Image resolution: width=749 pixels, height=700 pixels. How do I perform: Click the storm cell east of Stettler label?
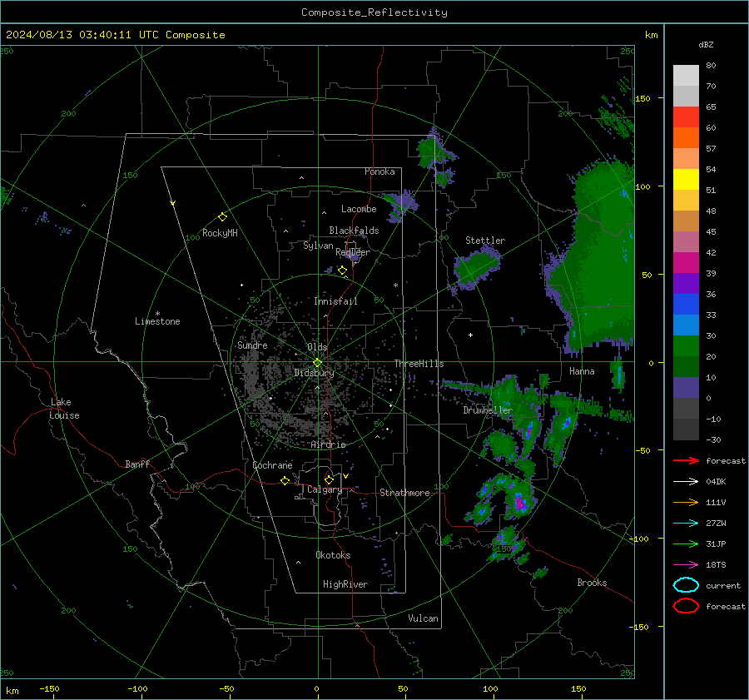pyautogui.click(x=477, y=269)
